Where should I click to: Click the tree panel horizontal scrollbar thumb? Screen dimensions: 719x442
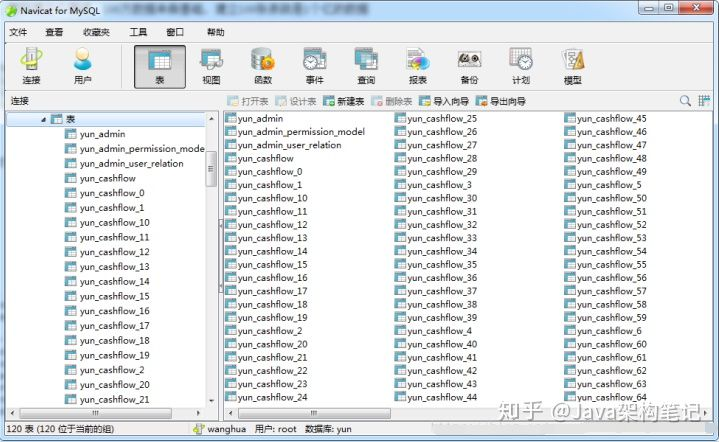point(95,413)
